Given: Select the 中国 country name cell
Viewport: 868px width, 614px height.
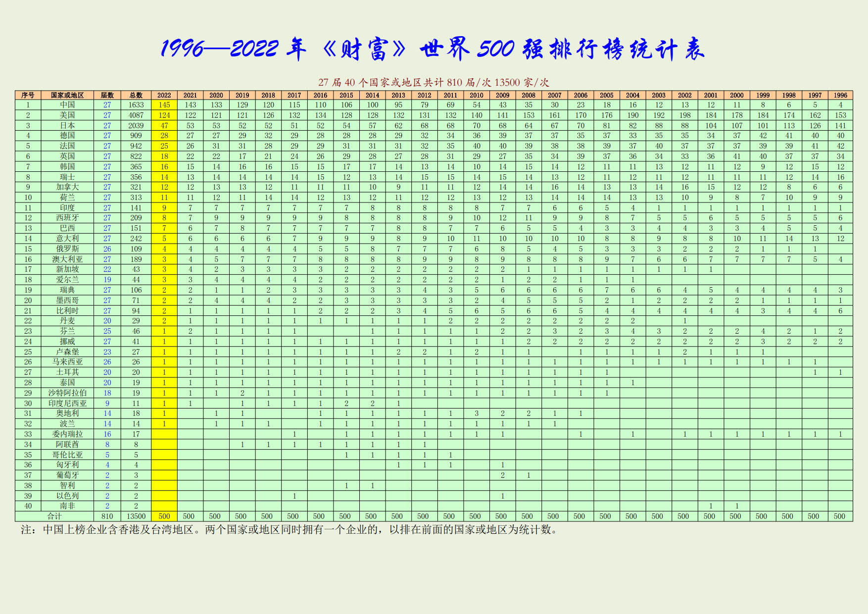Looking at the screenshot, I should click(67, 105).
